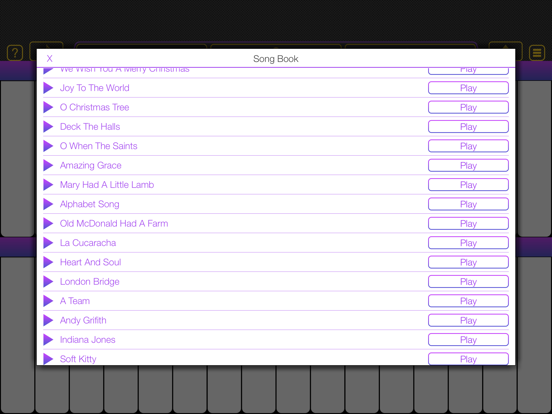Screen dimensions: 552x414
Task: Select the A Team title
Action: (x=75, y=301)
